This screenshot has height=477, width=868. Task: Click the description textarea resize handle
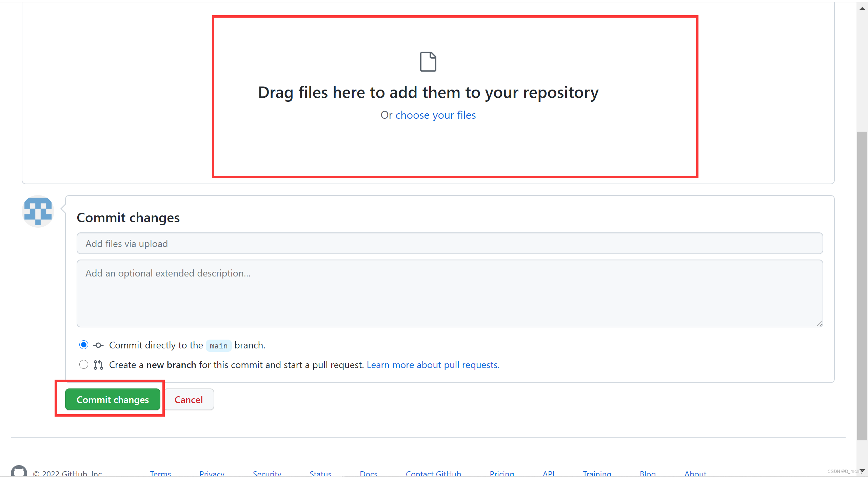coord(820,324)
